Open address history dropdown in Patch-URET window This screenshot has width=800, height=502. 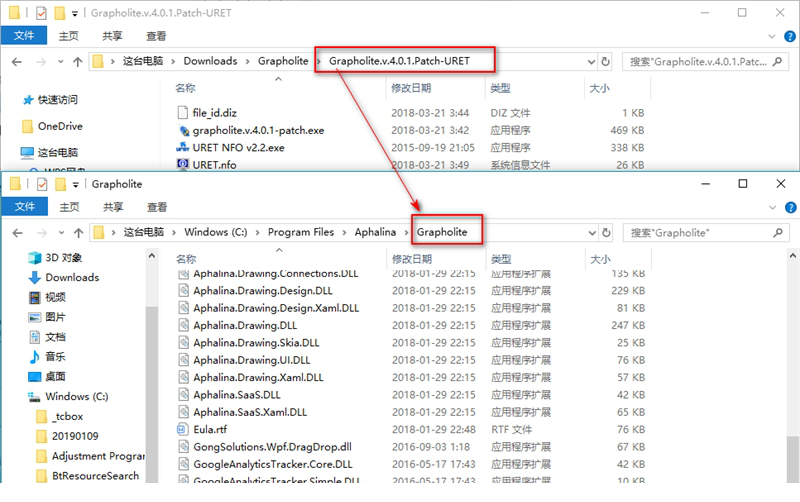[x=591, y=62]
